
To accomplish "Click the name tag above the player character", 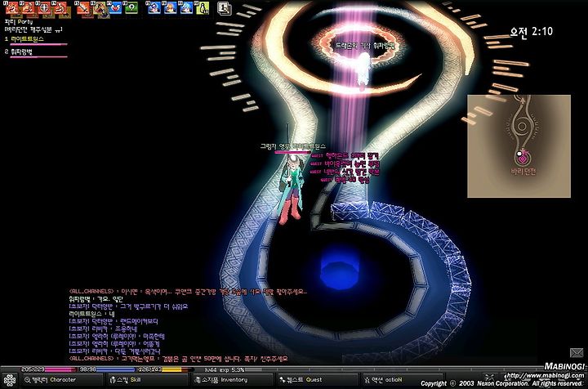I will (293, 146).
